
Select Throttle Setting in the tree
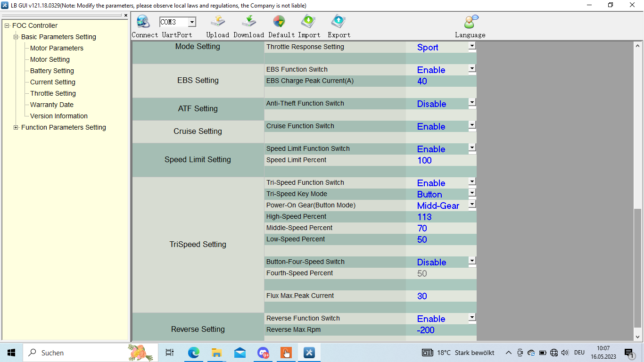[53, 93]
